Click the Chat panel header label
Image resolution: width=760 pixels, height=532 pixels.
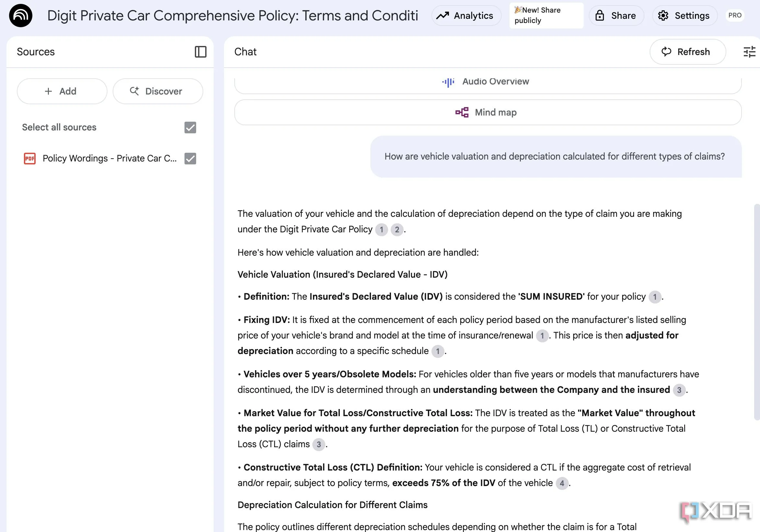point(245,52)
